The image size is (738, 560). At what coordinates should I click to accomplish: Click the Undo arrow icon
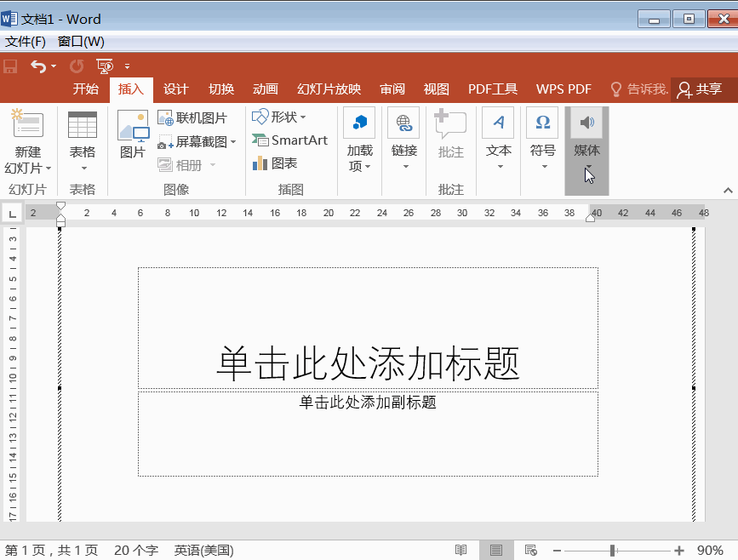click(x=37, y=66)
